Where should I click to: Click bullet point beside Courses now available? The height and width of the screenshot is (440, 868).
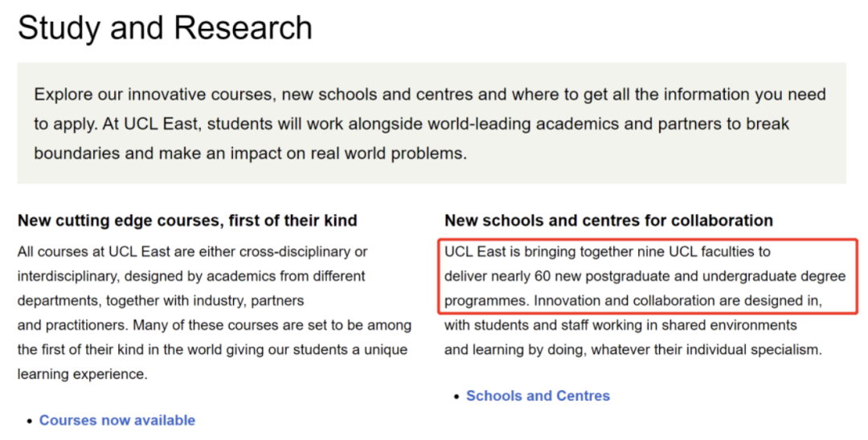(x=30, y=421)
